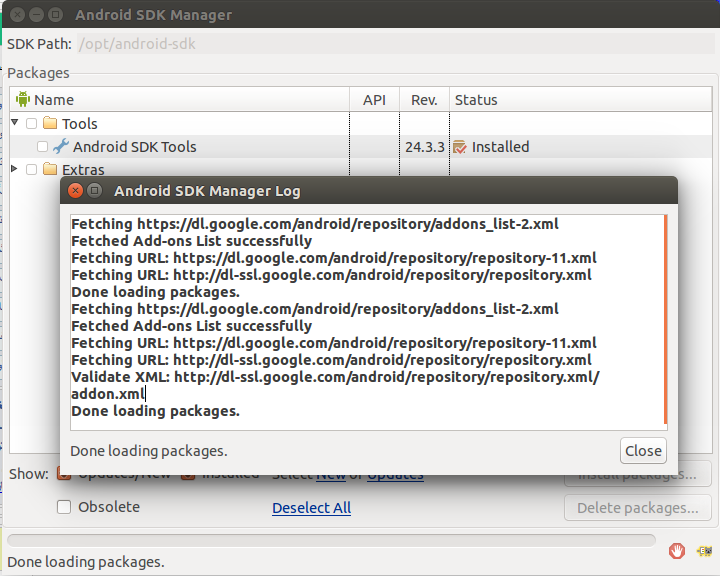This screenshot has height=576, width=720.
Task: Click the Name column header
Action: pyautogui.click(x=180, y=99)
